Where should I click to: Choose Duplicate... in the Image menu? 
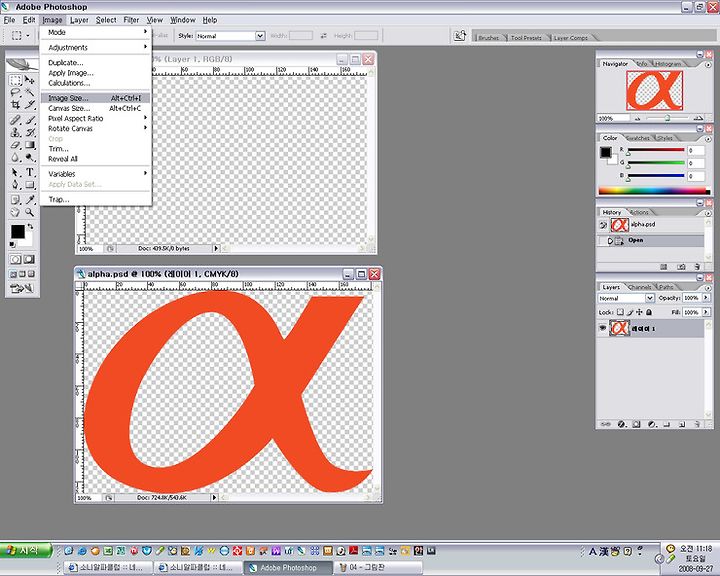pos(96,62)
